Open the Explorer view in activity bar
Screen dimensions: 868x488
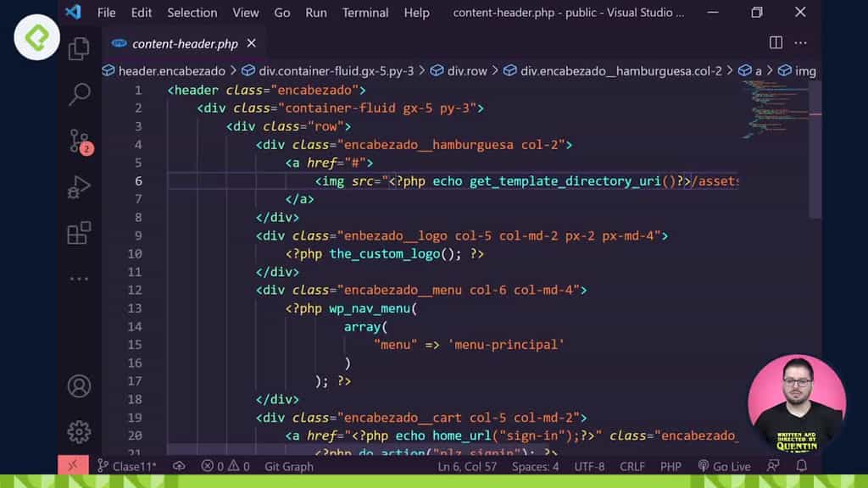[79, 48]
